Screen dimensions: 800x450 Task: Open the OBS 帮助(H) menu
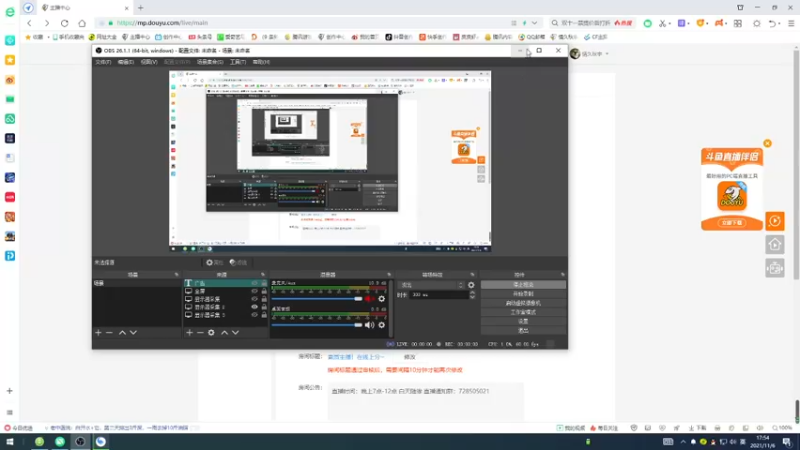[261, 62]
